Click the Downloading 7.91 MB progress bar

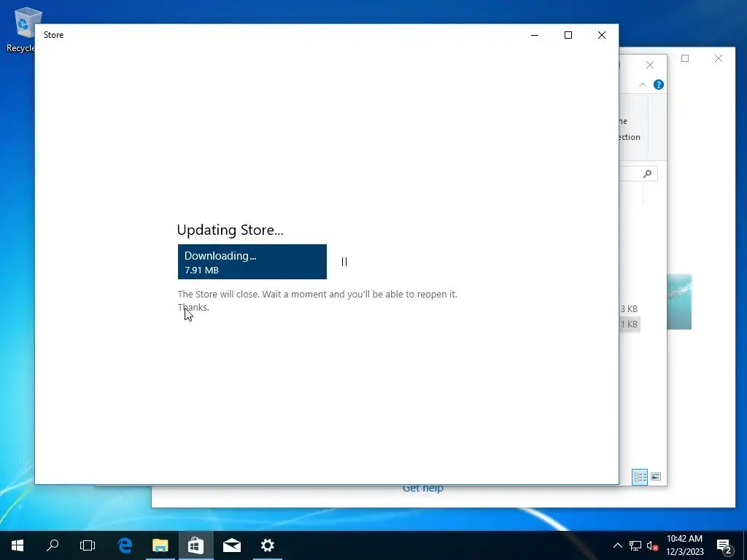(x=252, y=262)
